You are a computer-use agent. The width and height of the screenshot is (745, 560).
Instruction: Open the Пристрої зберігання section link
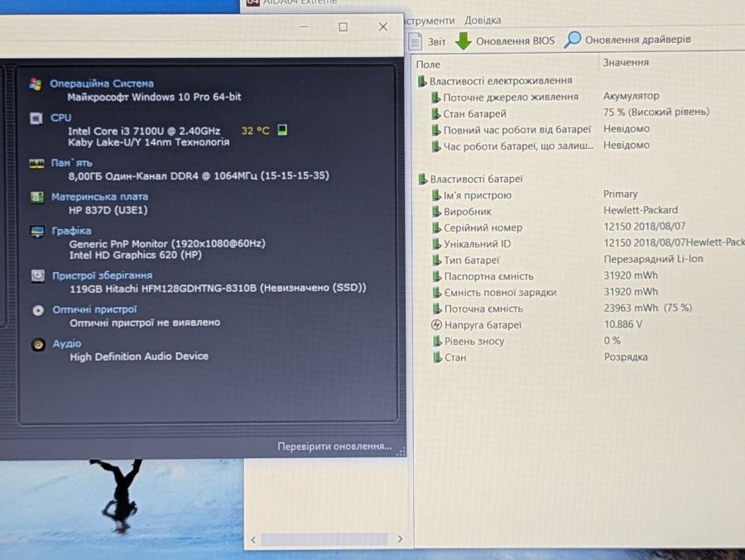tap(102, 275)
